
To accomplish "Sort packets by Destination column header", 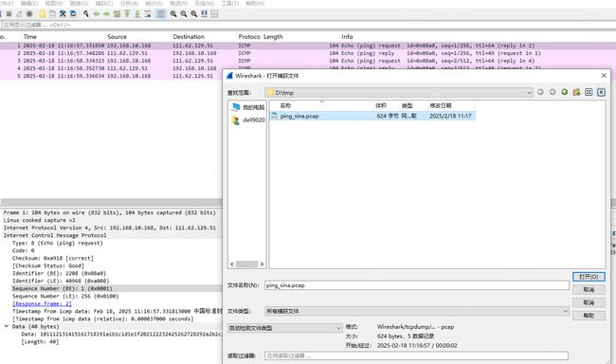I will tap(204, 37).
